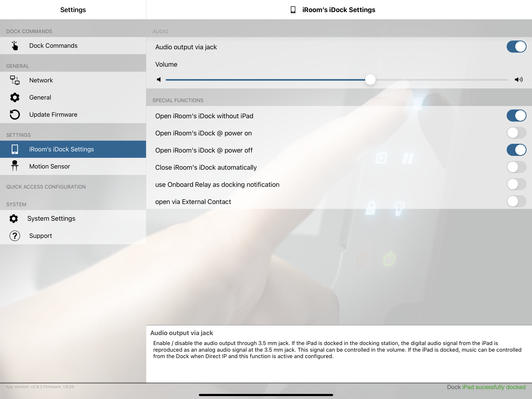Click the unfilled right part of the volume track

pos(442,80)
